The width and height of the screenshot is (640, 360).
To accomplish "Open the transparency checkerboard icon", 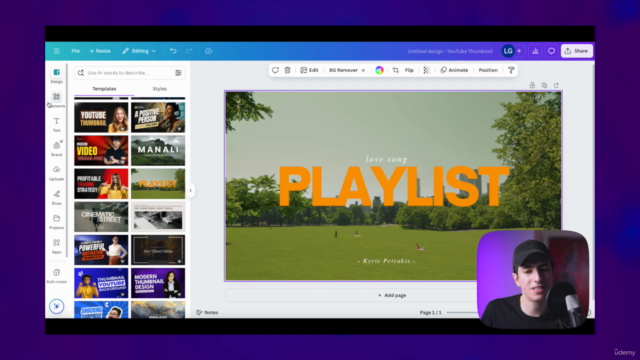I will pos(427,70).
